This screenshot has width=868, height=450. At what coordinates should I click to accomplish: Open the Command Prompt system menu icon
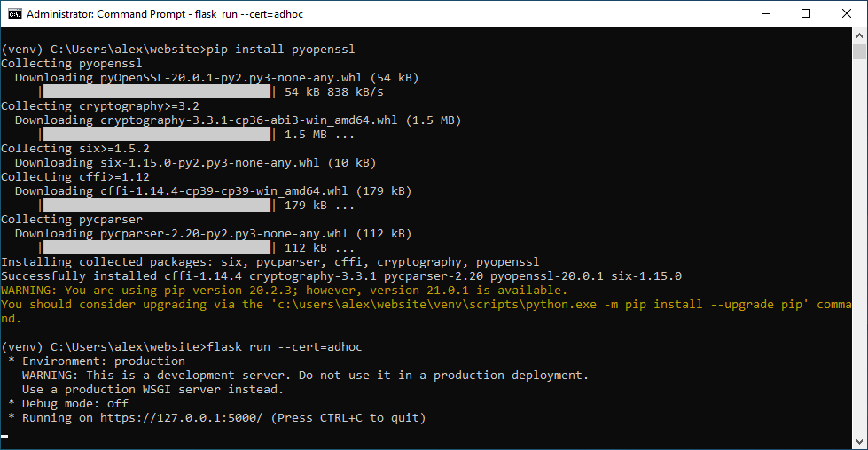[x=13, y=14]
